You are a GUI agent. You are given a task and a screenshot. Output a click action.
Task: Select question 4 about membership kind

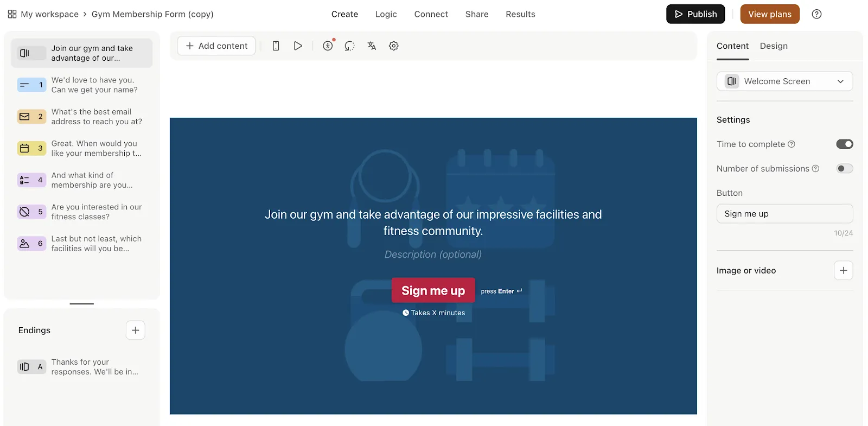click(82, 180)
